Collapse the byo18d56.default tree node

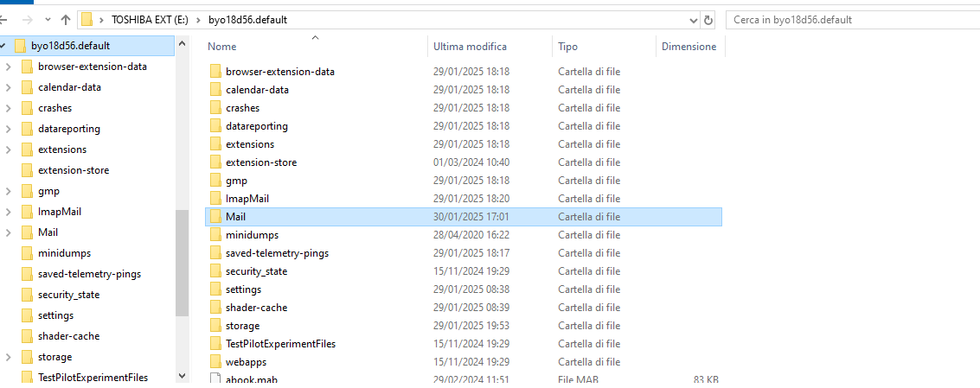point(3,46)
